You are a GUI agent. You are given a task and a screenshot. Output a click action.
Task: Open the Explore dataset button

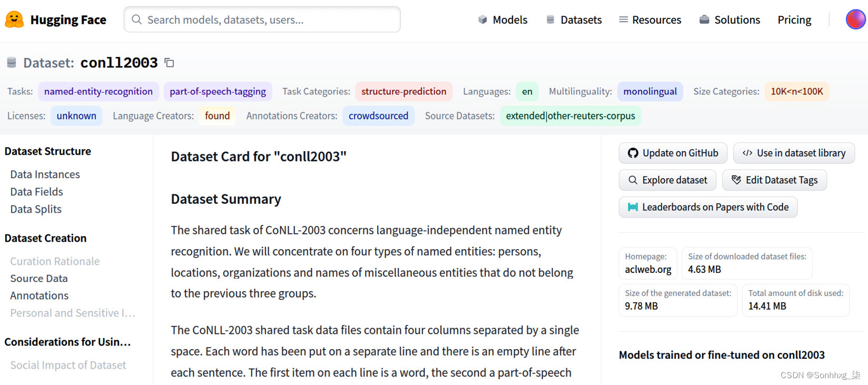(x=668, y=180)
